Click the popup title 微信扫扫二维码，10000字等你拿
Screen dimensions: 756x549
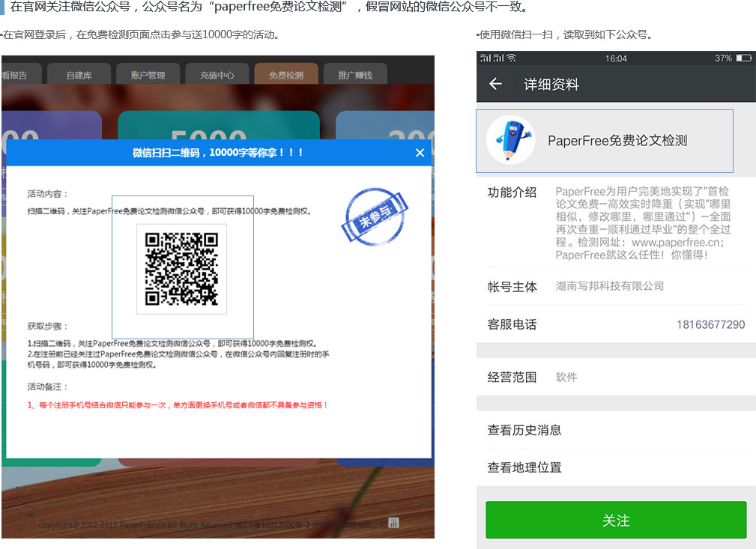[217, 153]
